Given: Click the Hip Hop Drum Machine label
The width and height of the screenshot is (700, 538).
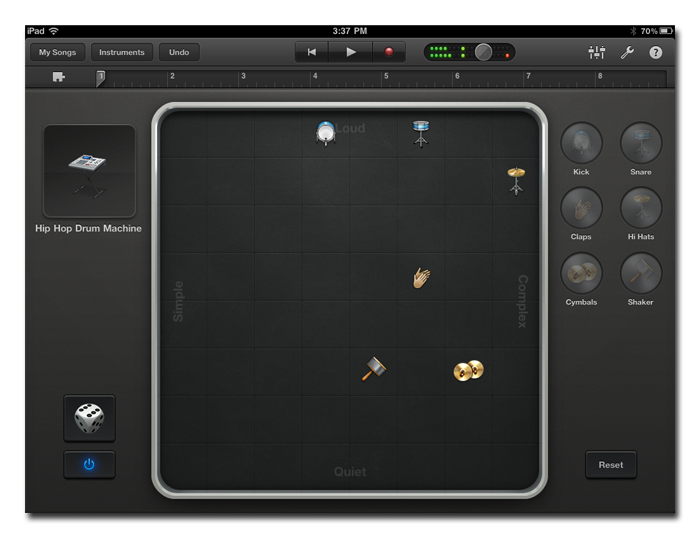Looking at the screenshot, I should pyautogui.click(x=88, y=228).
